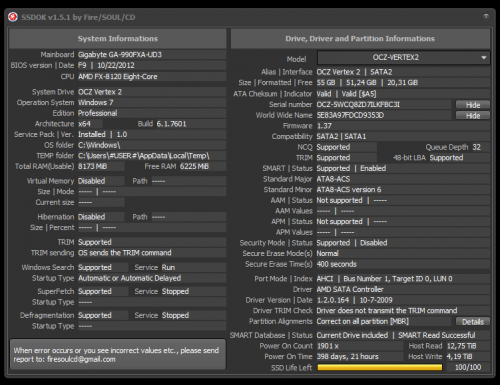The width and height of the screenshot is (500, 385).
Task: Click 'Correct on all partition [MBR]' text
Action: (x=363, y=322)
